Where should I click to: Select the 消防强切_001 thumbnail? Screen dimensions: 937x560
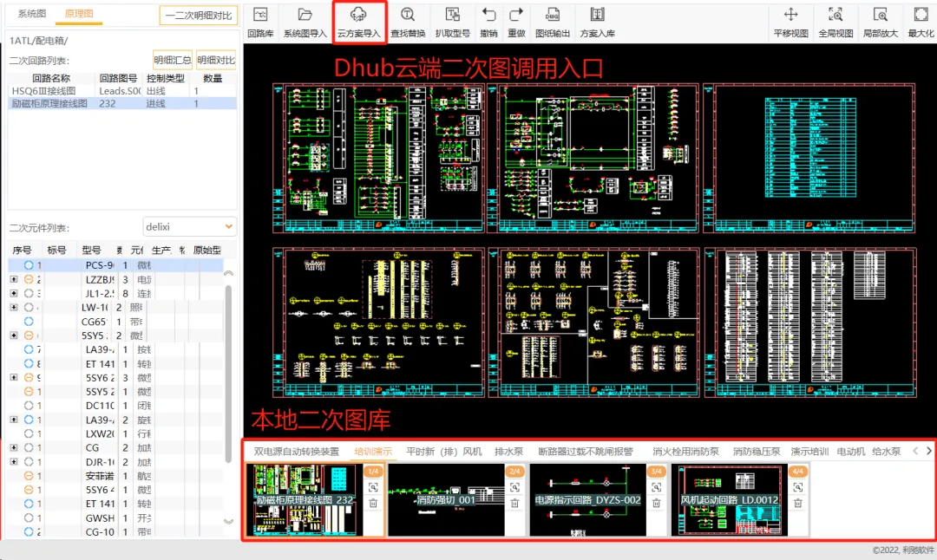pos(447,499)
